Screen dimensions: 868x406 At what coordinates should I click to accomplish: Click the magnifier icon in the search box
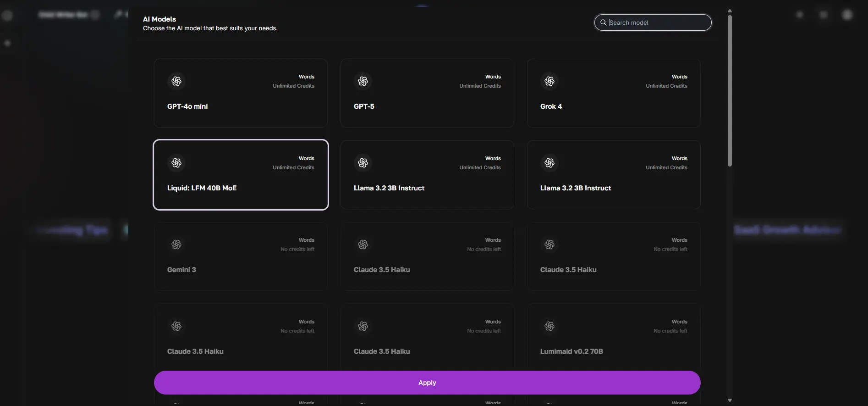pos(604,22)
